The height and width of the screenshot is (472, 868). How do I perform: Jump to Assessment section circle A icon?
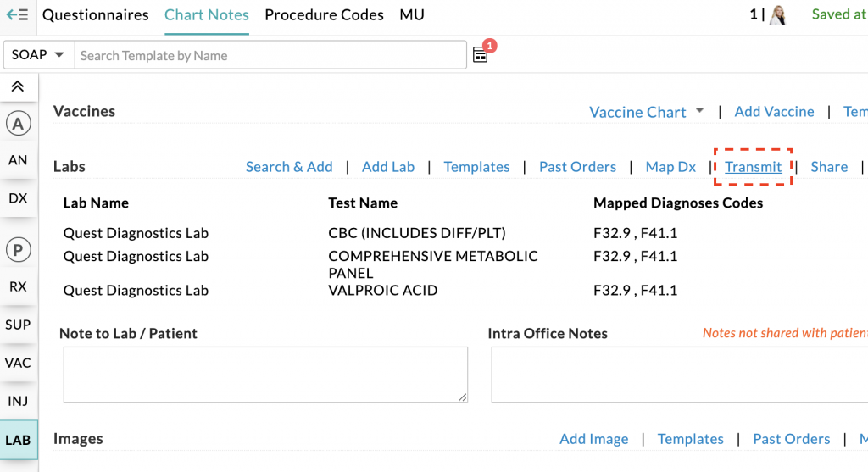18,124
